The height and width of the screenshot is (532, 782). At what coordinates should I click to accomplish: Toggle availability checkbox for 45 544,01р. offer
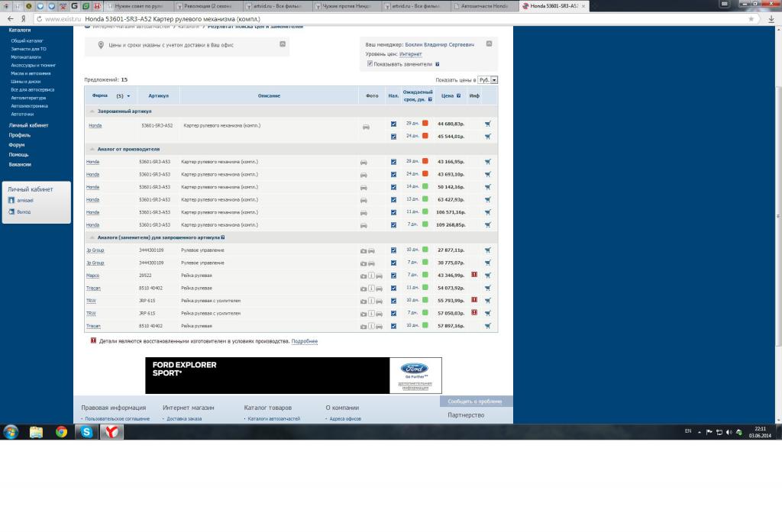coord(393,137)
